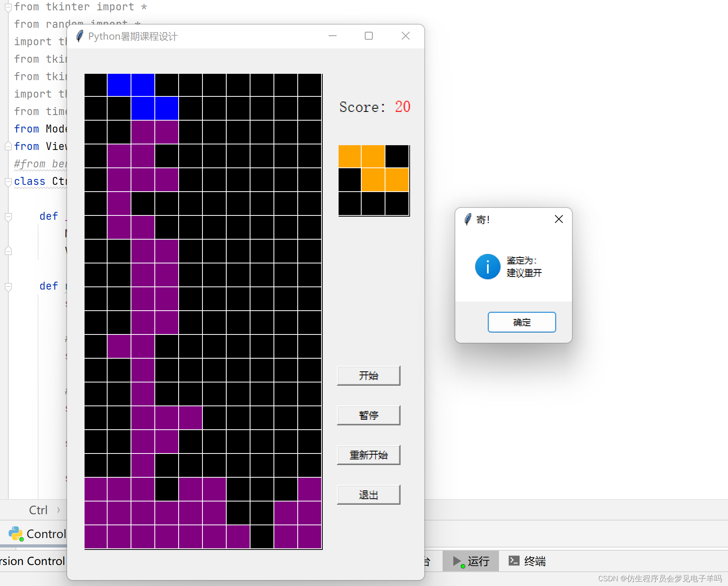Click the feather icon in game title bar
Screen dimensions: 728x586
click(79, 36)
